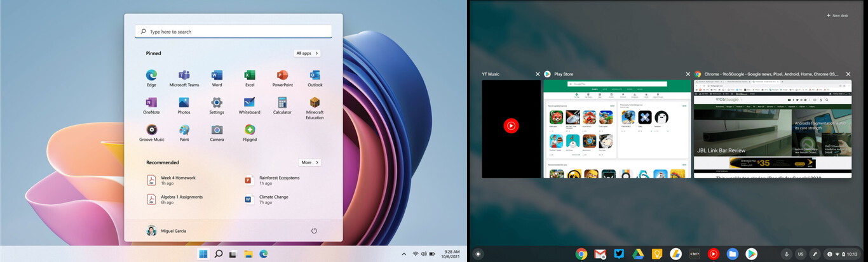Open OneNote from pinned apps
Viewport: 868px width, 262px height.
[x=151, y=105]
